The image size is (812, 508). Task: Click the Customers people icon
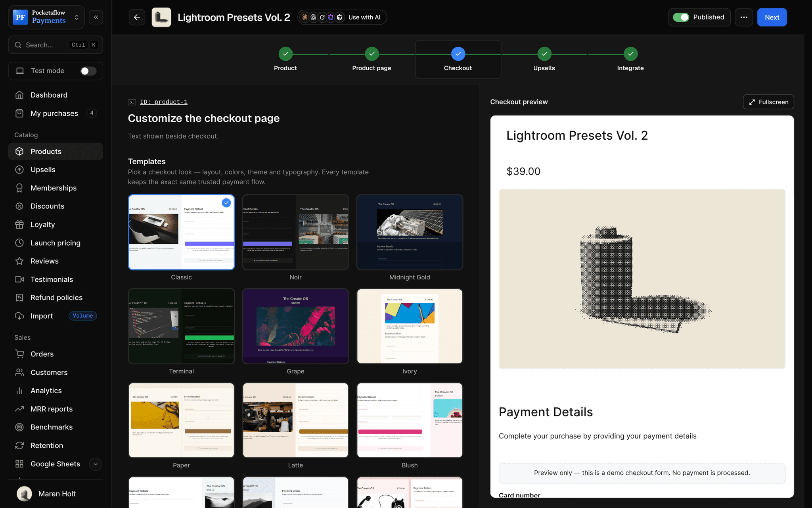point(19,372)
